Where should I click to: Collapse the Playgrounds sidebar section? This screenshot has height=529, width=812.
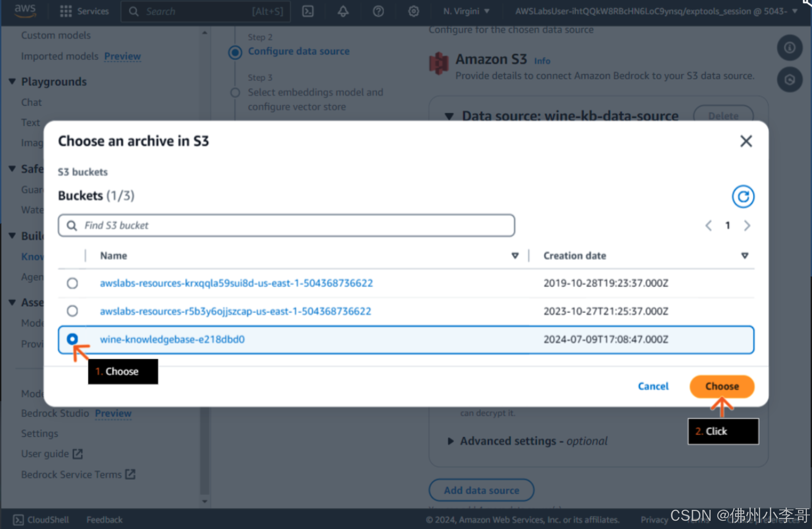12,81
